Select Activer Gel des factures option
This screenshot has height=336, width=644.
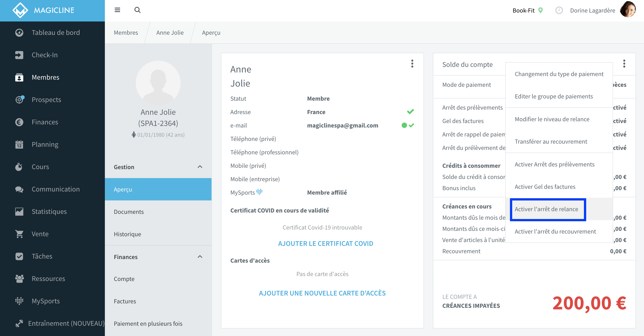tap(545, 187)
